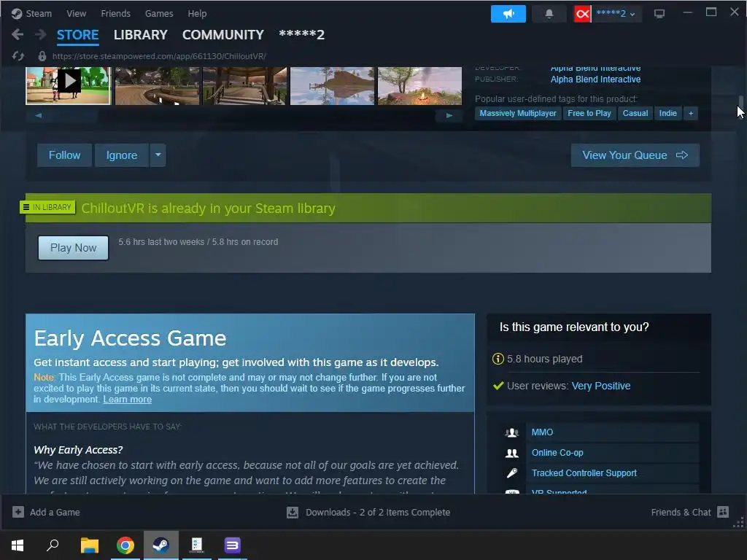Image resolution: width=747 pixels, height=560 pixels.
Task: Click Friends & Chat grid icon
Action: (x=723, y=512)
